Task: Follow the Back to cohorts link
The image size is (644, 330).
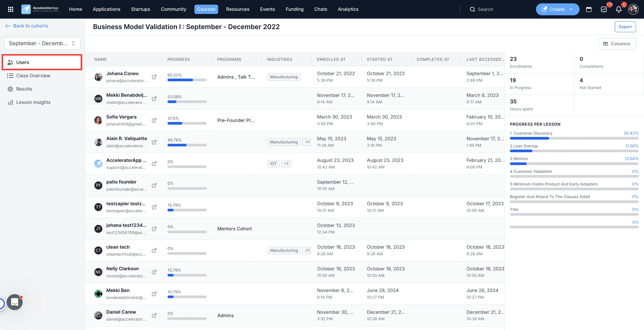Action: 27,26
